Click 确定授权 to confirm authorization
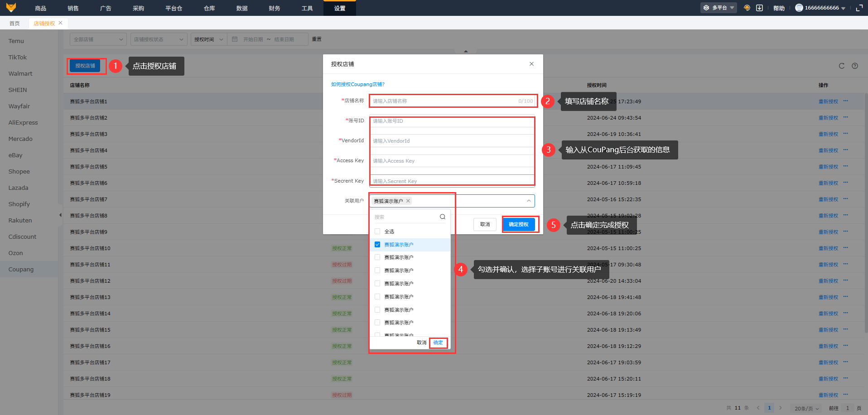Image resolution: width=868 pixels, height=415 pixels. pos(519,224)
